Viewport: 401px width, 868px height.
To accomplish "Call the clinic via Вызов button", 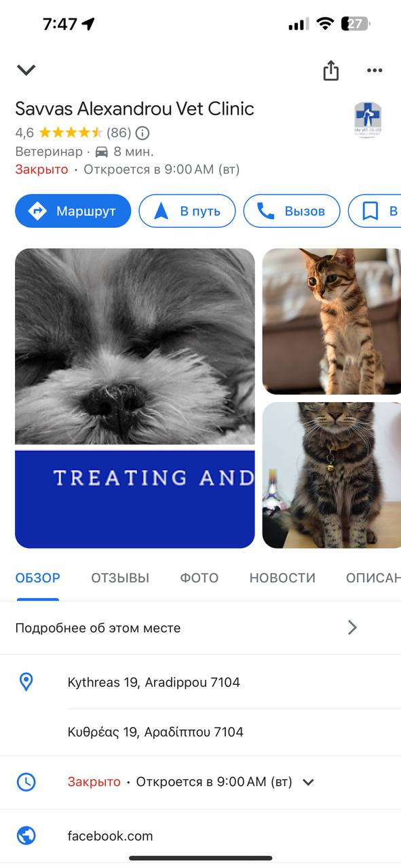I will tap(292, 211).
